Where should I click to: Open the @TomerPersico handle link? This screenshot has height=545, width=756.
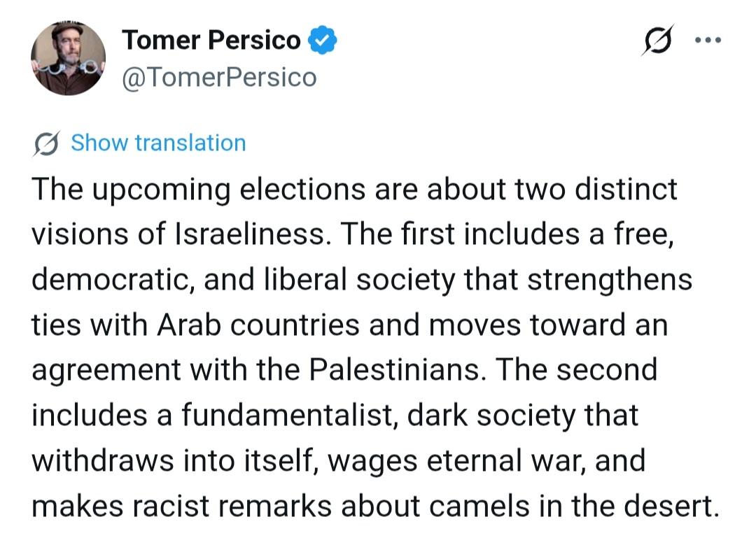coord(219,77)
